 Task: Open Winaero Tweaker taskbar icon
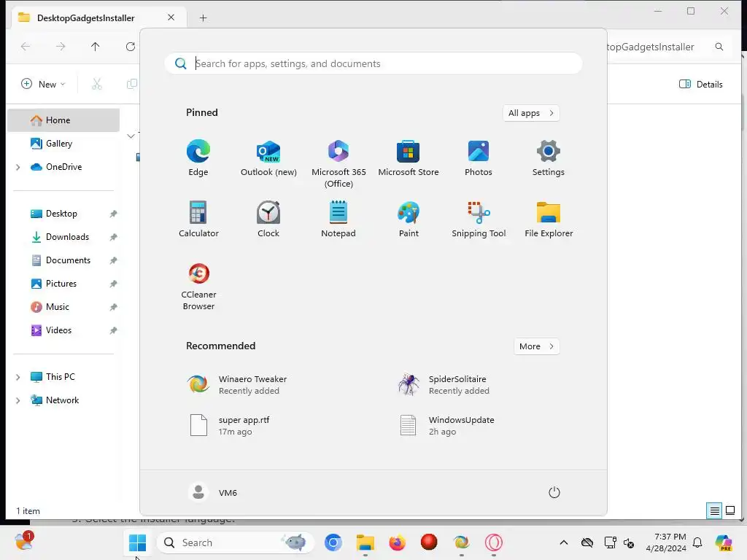click(x=461, y=542)
